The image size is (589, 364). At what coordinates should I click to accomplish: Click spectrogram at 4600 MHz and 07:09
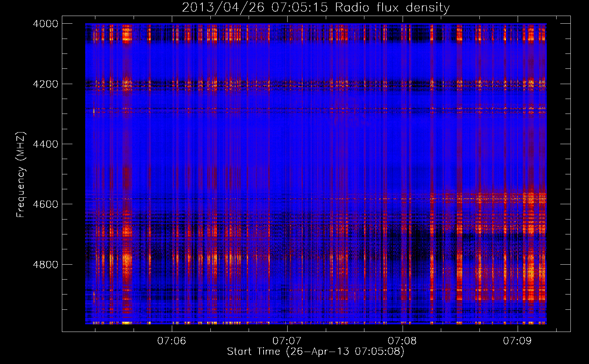click(x=518, y=204)
